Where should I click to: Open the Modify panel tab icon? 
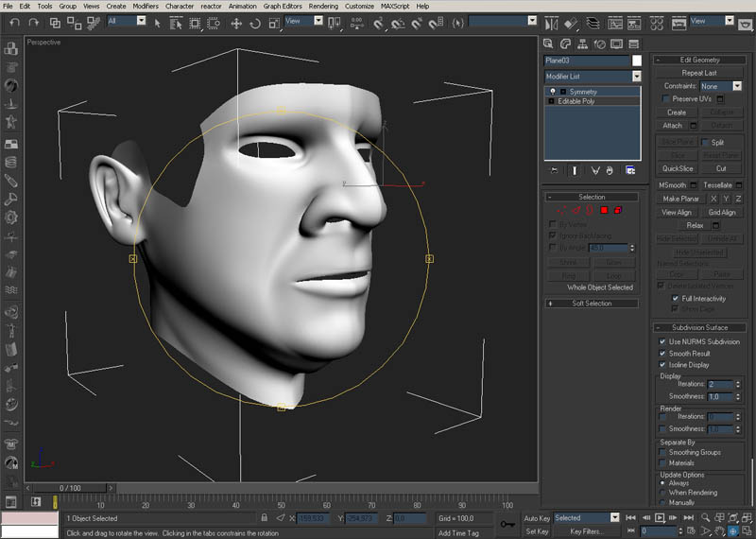click(564, 43)
